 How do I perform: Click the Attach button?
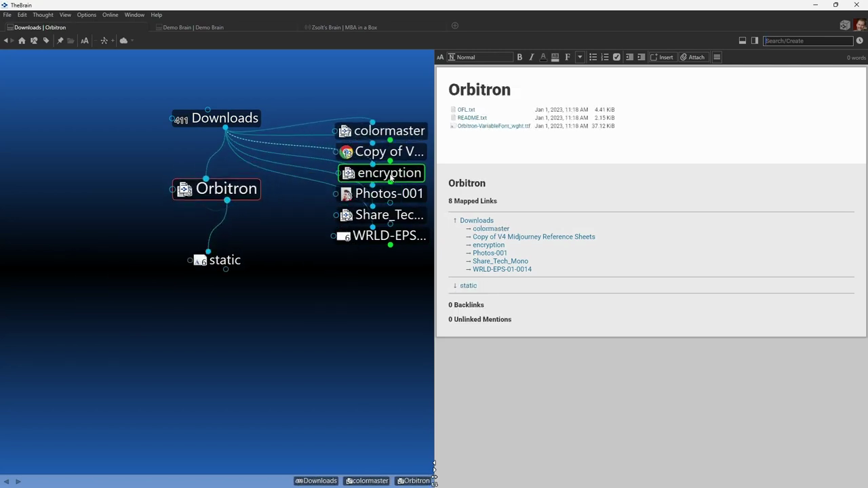[693, 58]
